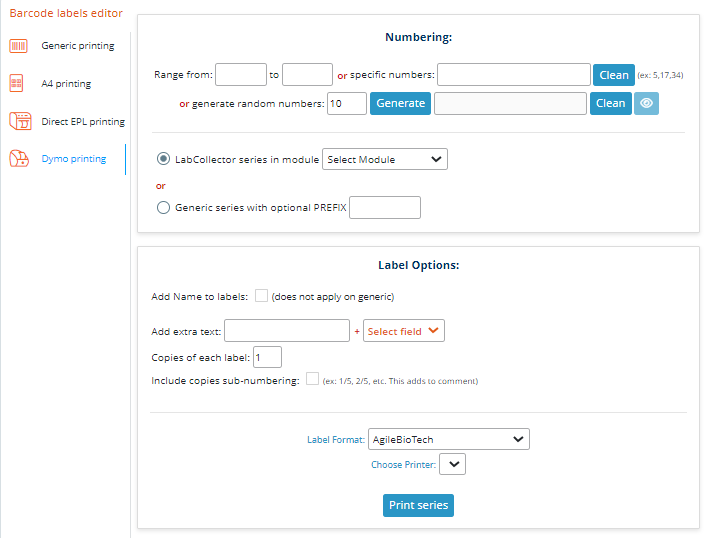Viewport: 715px width, 538px height.
Task: Click the Print series button
Action: tap(418, 505)
